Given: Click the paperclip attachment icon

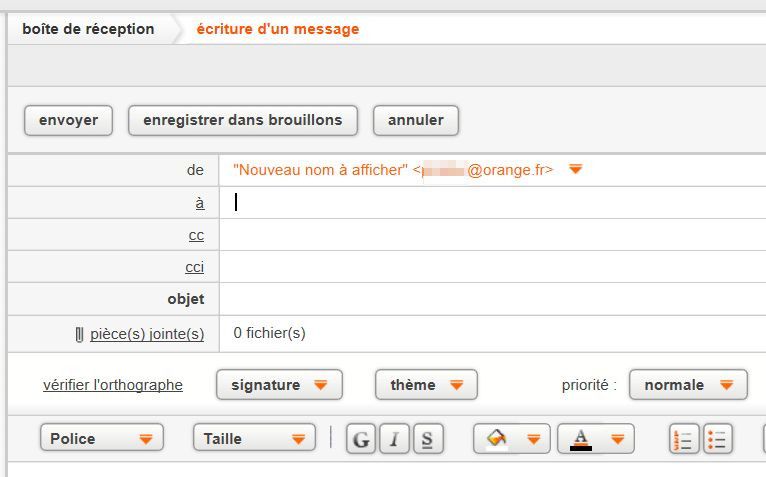Looking at the screenshot, I should [x=80, y=334].
